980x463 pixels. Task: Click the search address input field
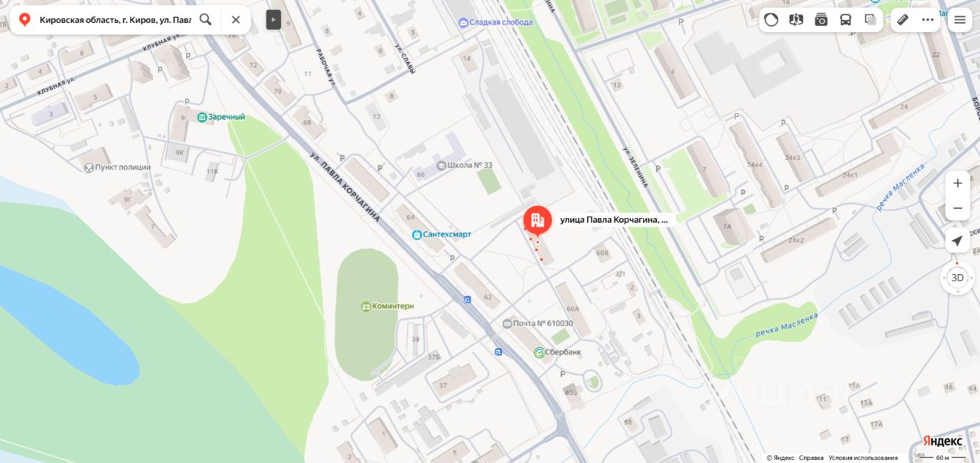pos(115,19)
